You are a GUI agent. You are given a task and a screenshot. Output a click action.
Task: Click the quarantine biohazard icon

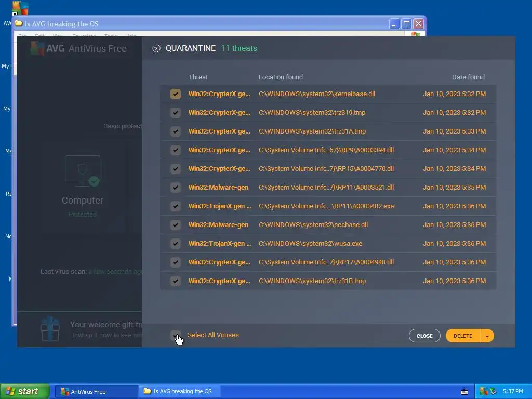click(156, 48)
